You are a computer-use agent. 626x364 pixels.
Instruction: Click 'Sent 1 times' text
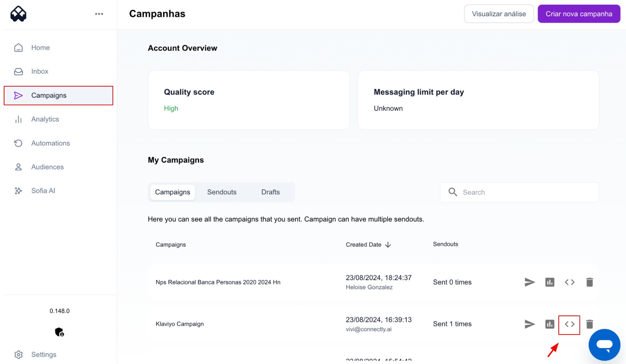click(x=452, y=324)
